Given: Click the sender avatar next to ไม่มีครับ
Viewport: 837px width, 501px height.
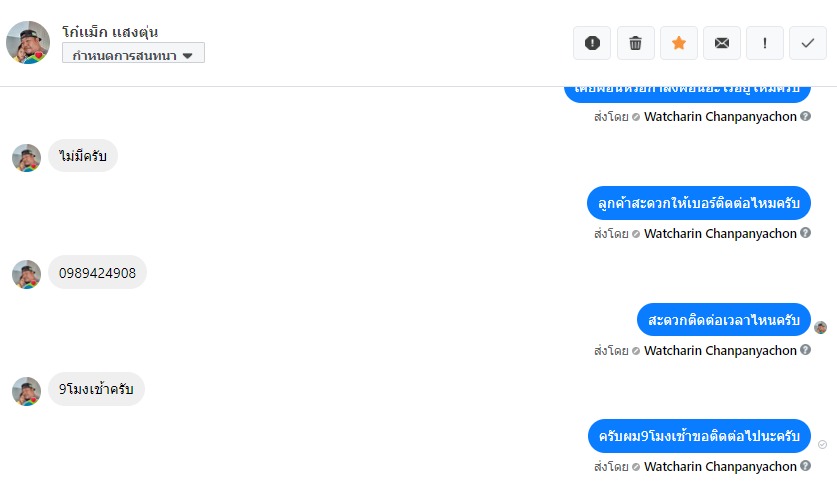Looking at the screenshot, I should 26,158.
